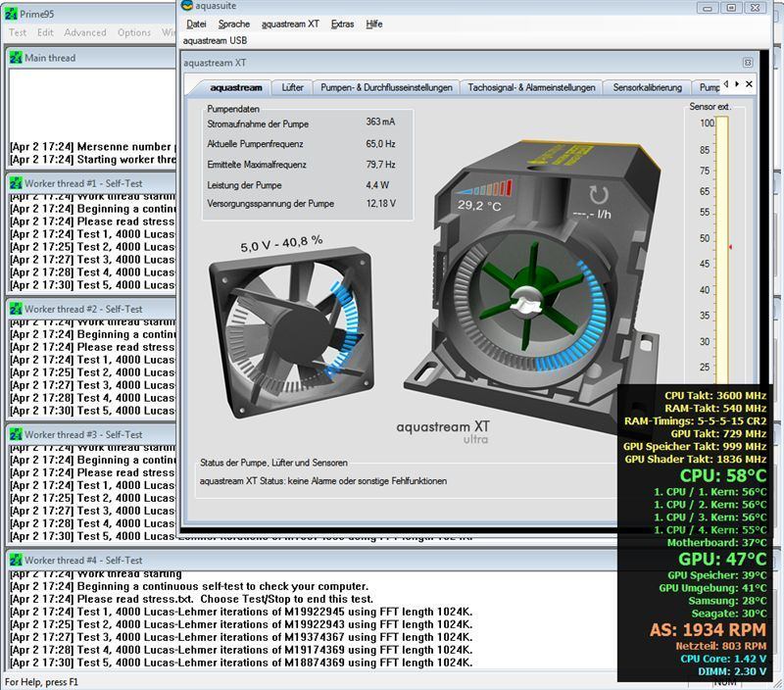Open the Datei menu

(x=196, y=24)
